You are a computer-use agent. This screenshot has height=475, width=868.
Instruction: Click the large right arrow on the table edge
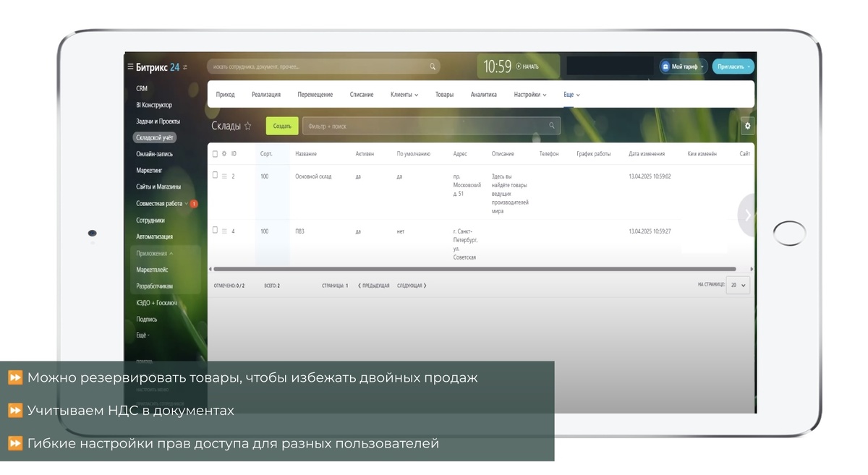pyautogui.click(x=747, y=215)
